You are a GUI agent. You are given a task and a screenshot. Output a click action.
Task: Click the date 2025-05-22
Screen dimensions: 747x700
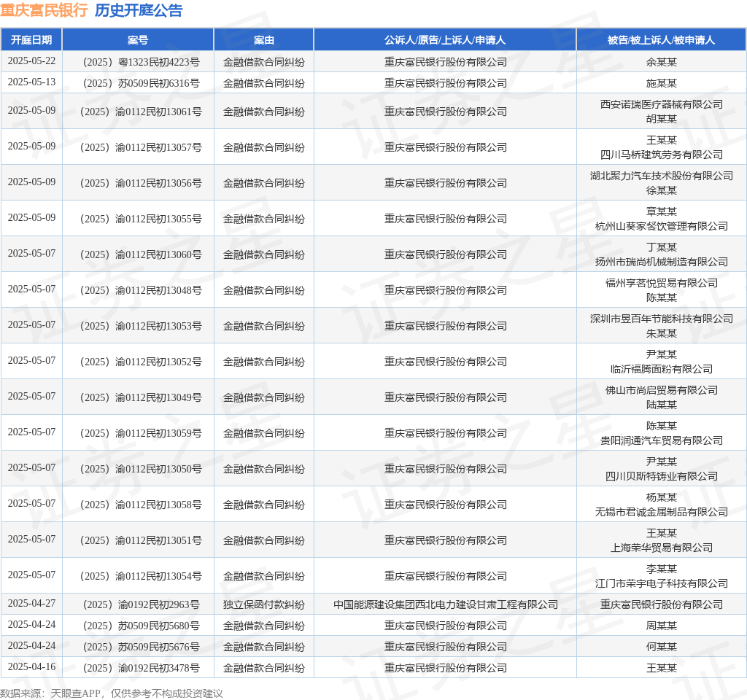coord(31,61)
